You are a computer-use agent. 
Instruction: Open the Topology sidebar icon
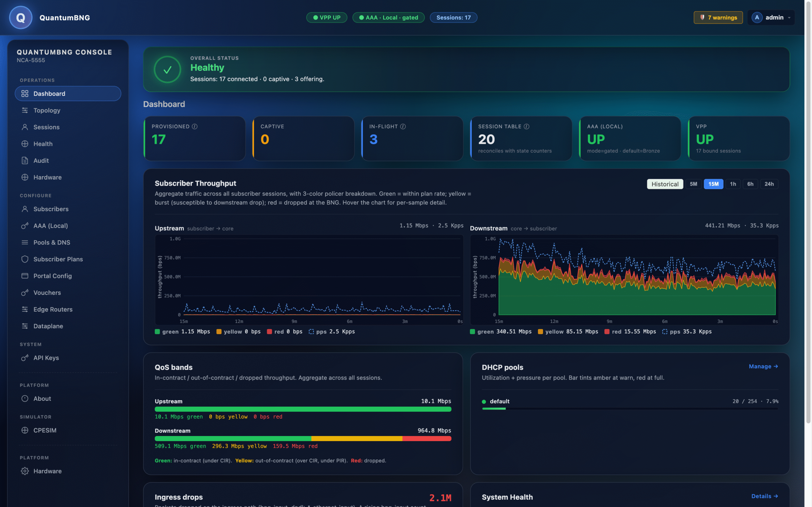(x=25, y=110)
